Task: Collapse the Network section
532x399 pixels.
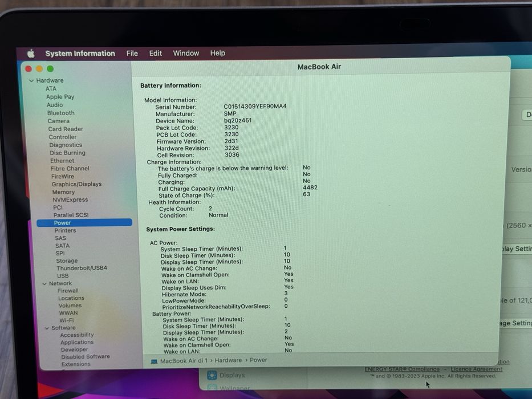Action: [x=44, y=284]
